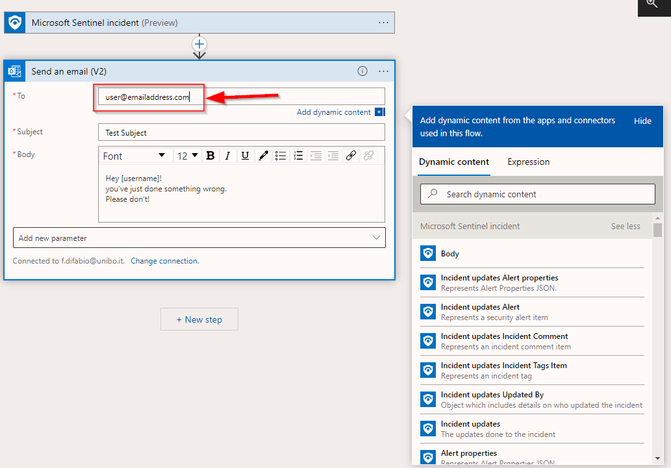Choose the Incident updates dynamic item
671x468 pixels.
532,429
